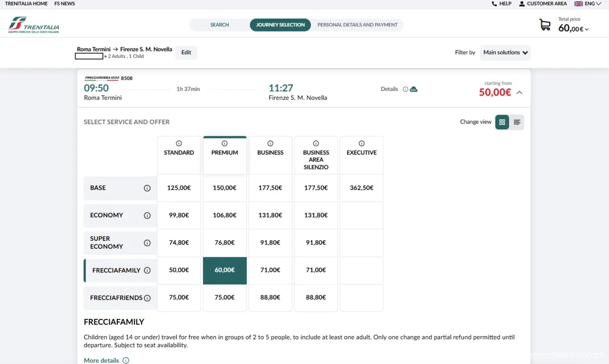The height and width of the screenshot is (364, 609).
Task: Open the BASE offer info icon
Action: pos(147,188)
